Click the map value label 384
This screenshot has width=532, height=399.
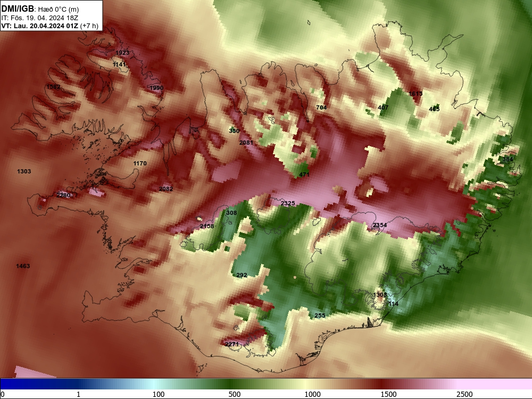point(508,159)
